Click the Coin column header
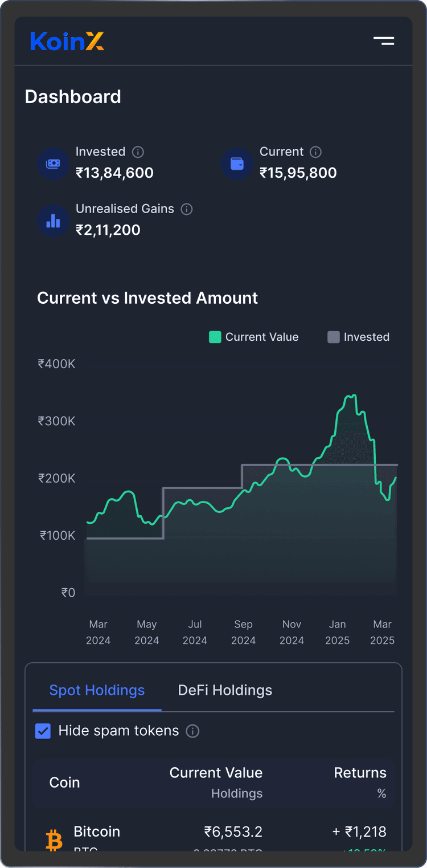This screenshot has width=427, height=868. 65,783
